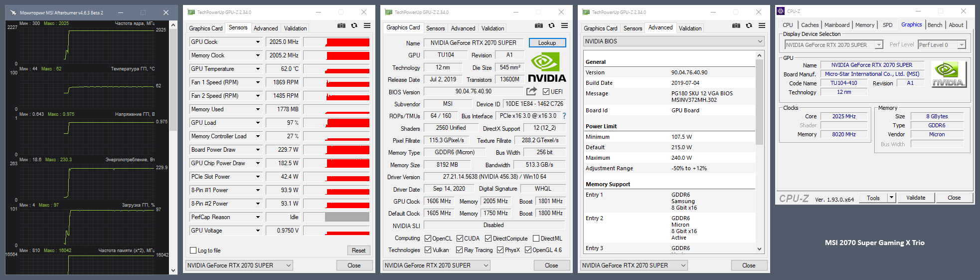The width and height of the screenshot is (980, 280).
Task: Toggle the DirectML checkbox
Action: point(536,239)
